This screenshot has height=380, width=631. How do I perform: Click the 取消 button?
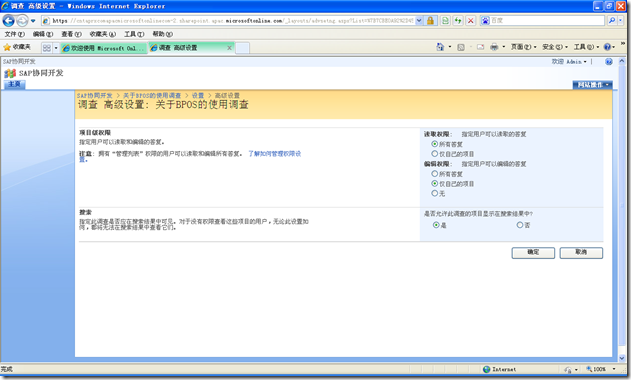[581, 253]
